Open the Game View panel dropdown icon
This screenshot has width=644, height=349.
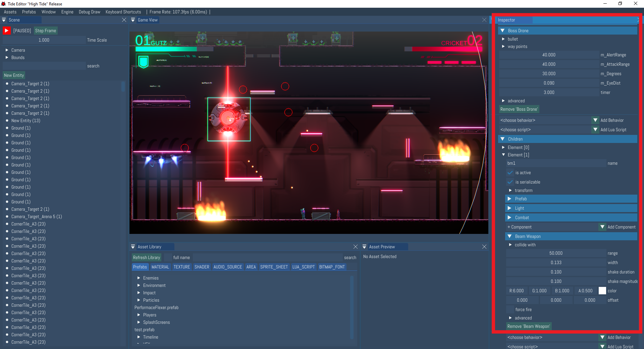[133, 20]
